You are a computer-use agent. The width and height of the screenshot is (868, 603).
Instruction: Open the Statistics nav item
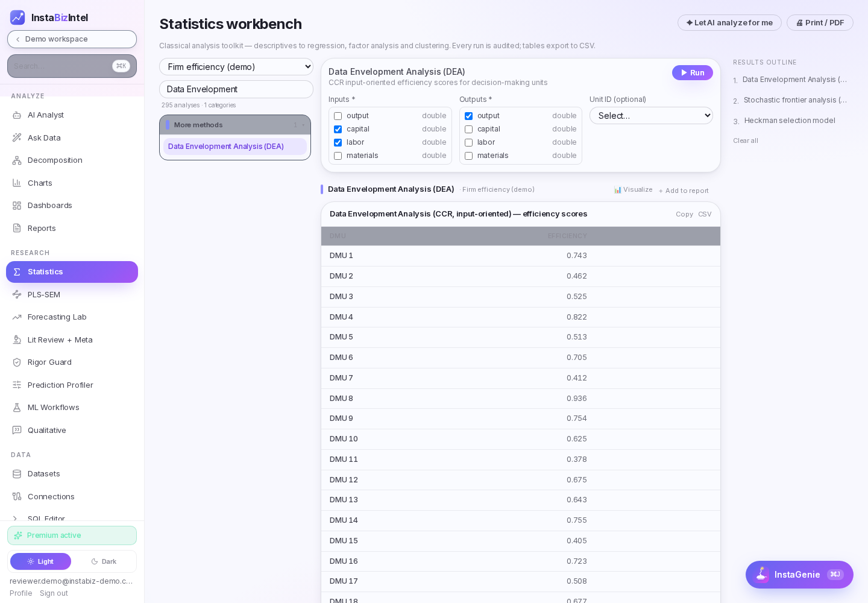[x=72, y=272]
